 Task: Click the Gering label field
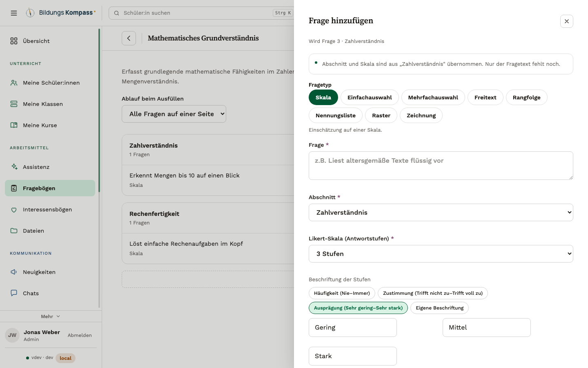pos(353,328)
